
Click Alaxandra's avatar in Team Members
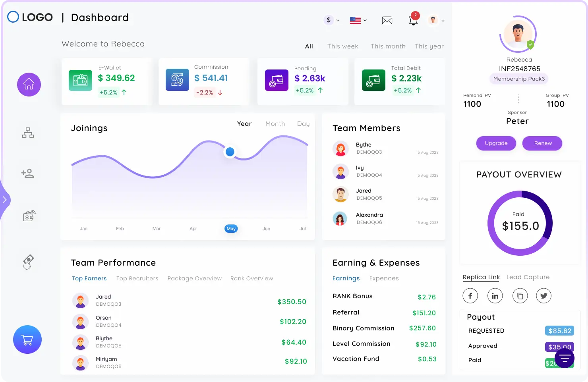click(340, 218)
